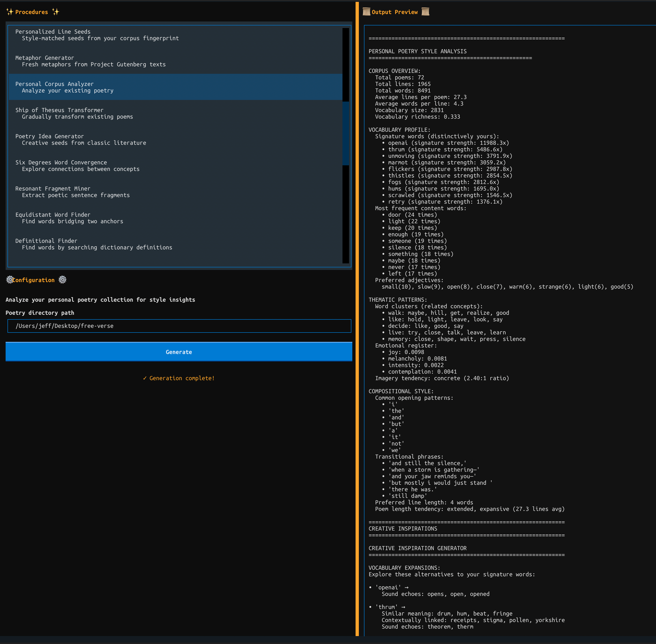Click the sparkle icon left of Procedures
This screenshot has height=644, width=656.
click(x=10, y=12)
